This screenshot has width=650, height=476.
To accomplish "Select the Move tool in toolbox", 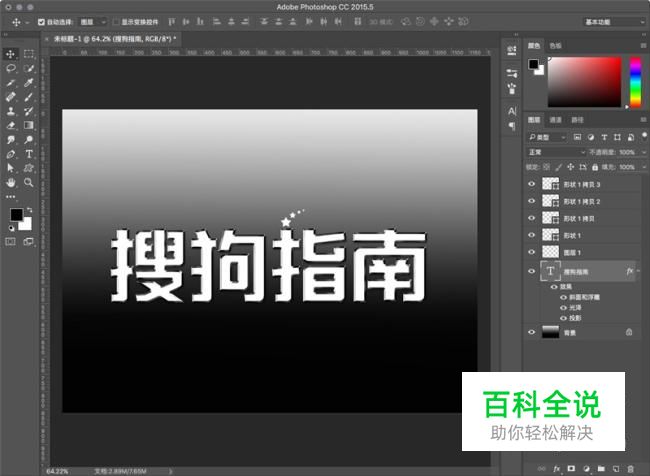I will (x=11, y=54).
